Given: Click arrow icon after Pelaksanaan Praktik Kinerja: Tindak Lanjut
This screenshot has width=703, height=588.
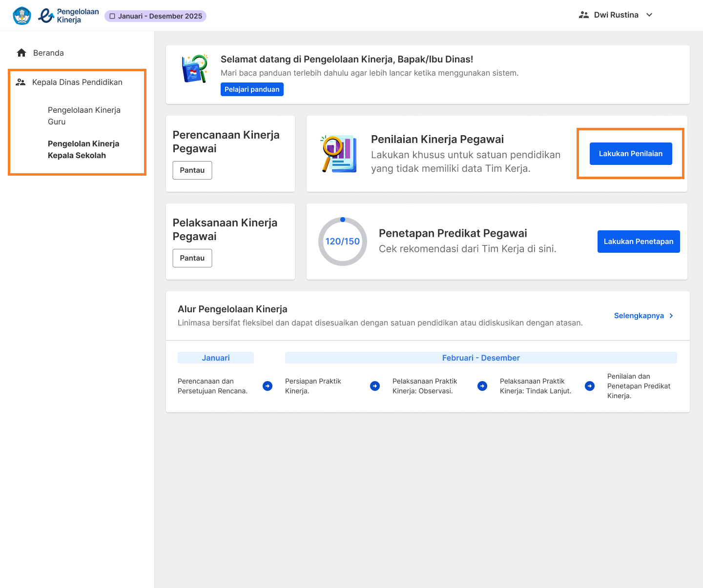Looking at the screenshot, I should click(590, 386).
